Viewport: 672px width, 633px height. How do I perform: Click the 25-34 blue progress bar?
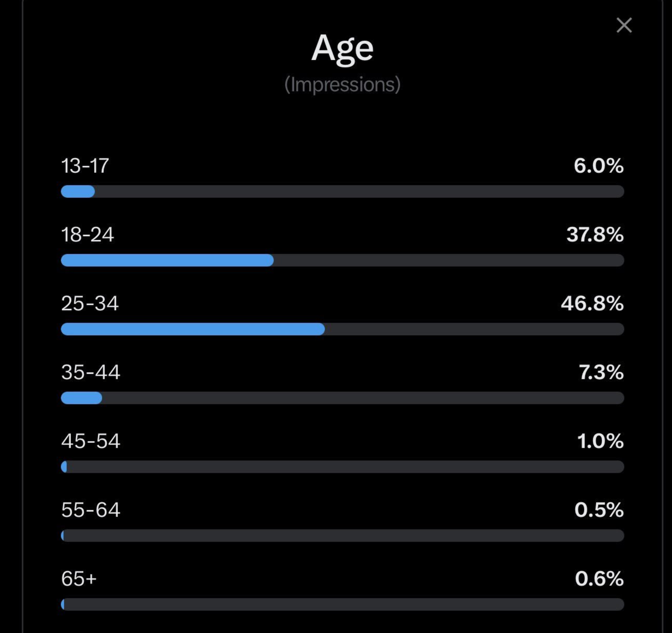click(x=193, y=329)
